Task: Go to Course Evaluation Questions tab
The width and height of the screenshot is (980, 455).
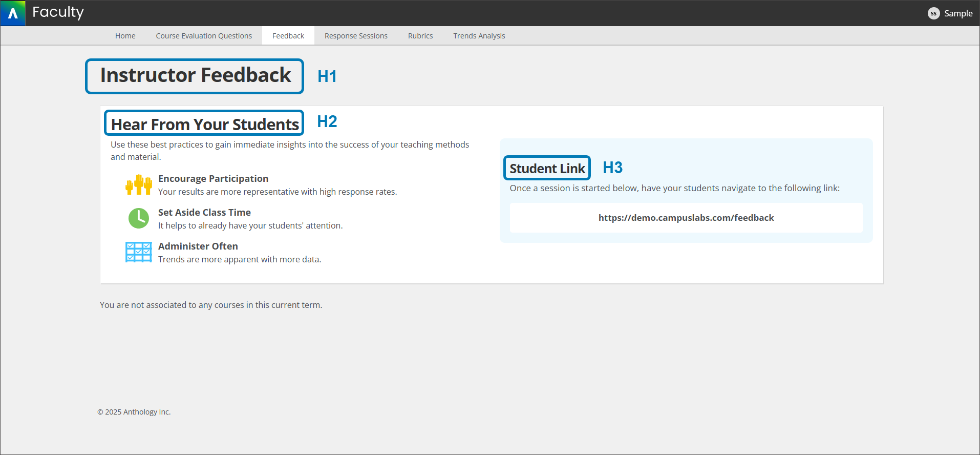Action: click(x=204, y=36)
